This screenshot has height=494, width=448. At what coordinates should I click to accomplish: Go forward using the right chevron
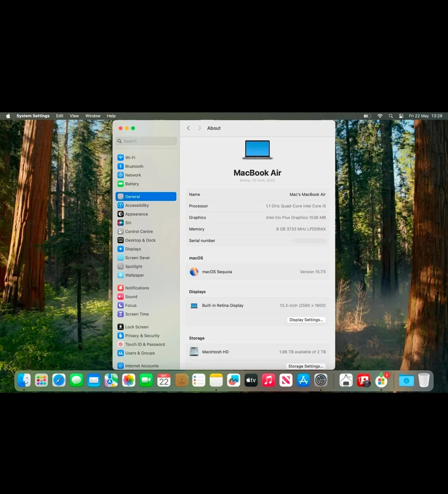(x=200, y=128)
